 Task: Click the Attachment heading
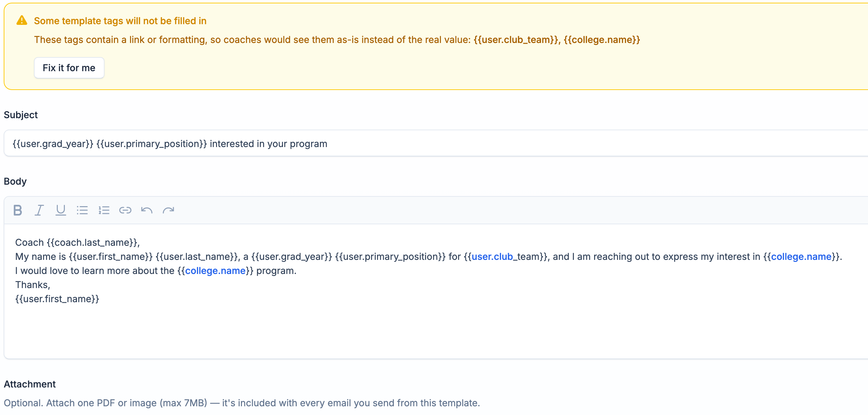30,384
